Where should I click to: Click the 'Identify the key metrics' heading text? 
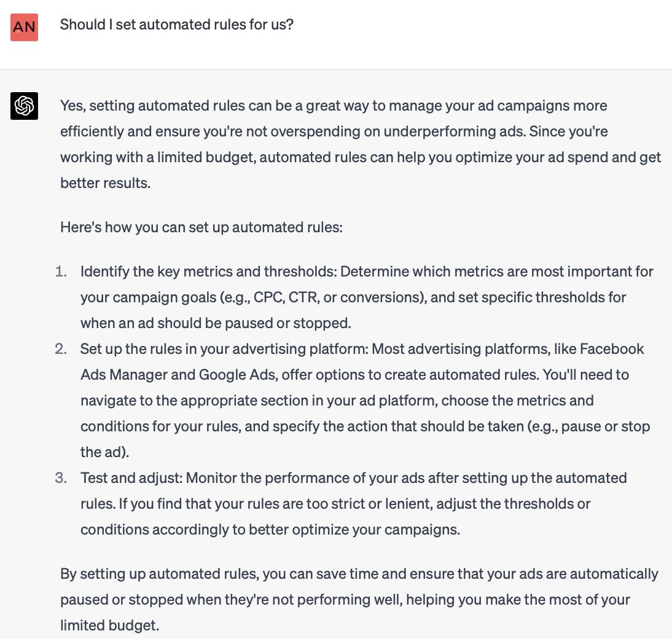click(209, 272)
